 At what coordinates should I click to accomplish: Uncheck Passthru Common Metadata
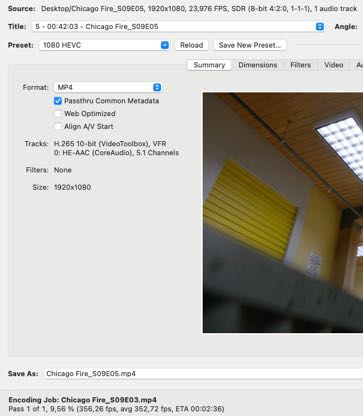58,101
